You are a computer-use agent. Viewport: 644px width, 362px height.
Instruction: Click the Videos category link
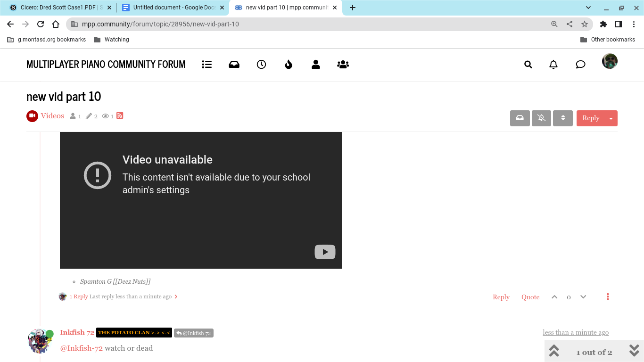tap(52, 116)
